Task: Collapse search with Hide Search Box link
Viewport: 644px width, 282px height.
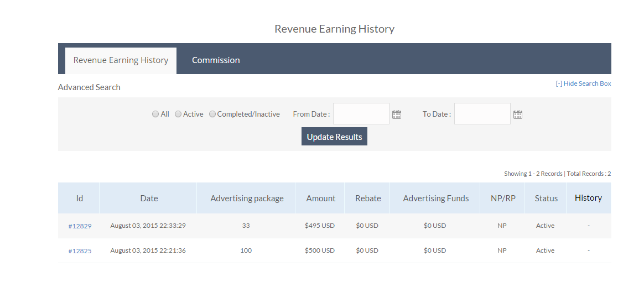Action: click(x=583, y=83)
